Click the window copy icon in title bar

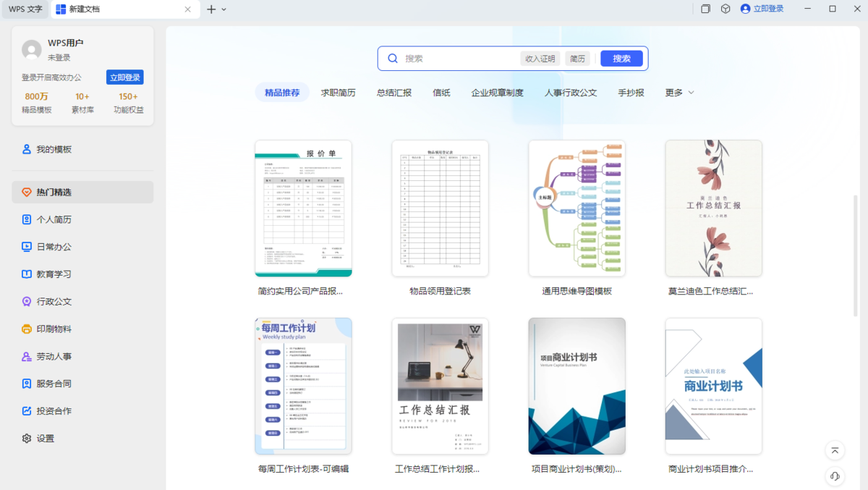click(x=706, y=9)
